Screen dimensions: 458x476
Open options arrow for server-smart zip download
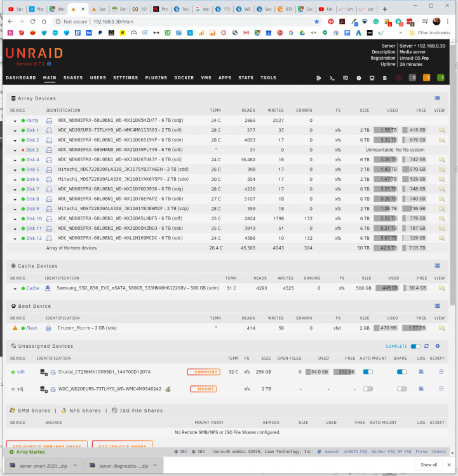click(75, 465)
